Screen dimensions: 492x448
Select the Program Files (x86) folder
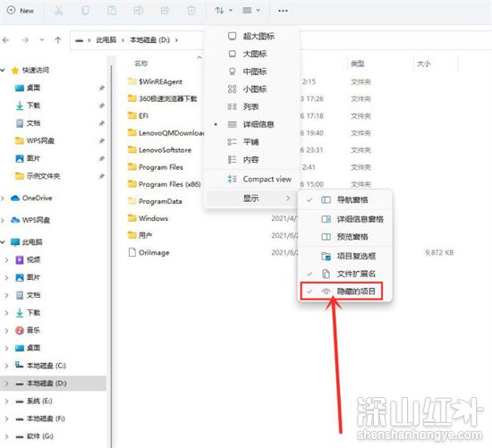(x=164, y=184)
